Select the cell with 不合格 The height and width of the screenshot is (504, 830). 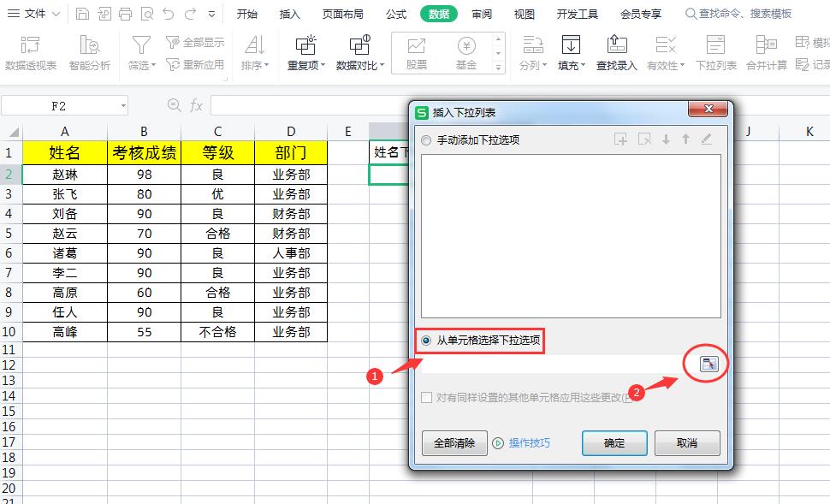tap(217, 332)
